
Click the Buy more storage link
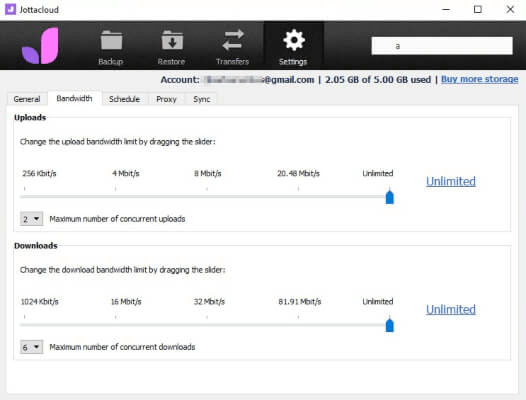[x=479, y=79]
